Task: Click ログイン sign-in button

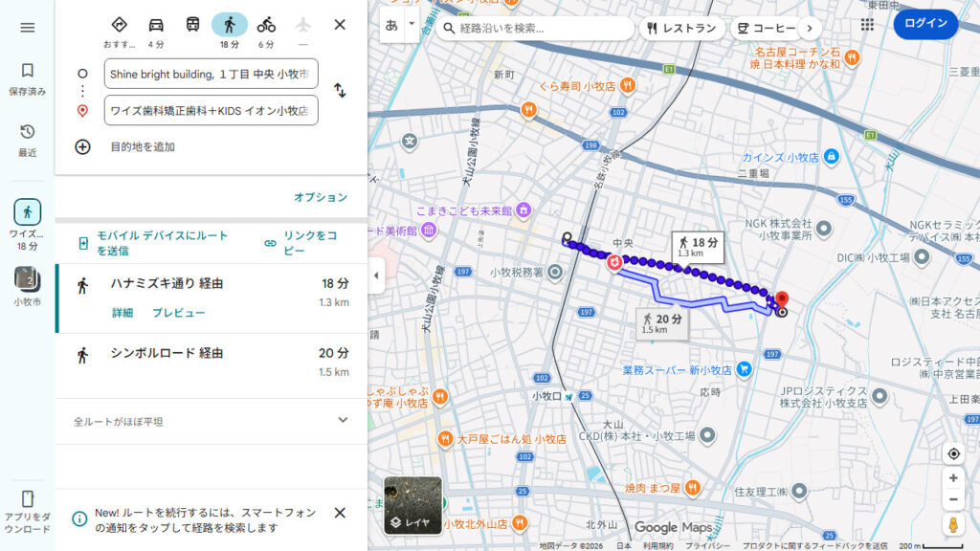Action: click(925, 24)
